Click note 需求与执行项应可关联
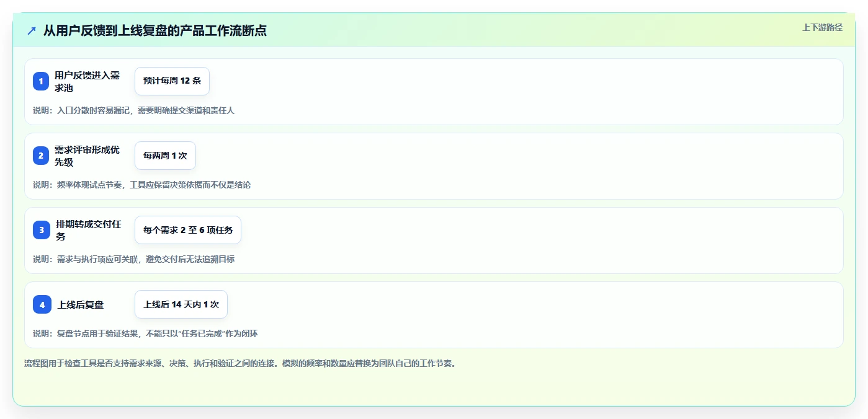868x419 pixels. (x=133, y=259)
